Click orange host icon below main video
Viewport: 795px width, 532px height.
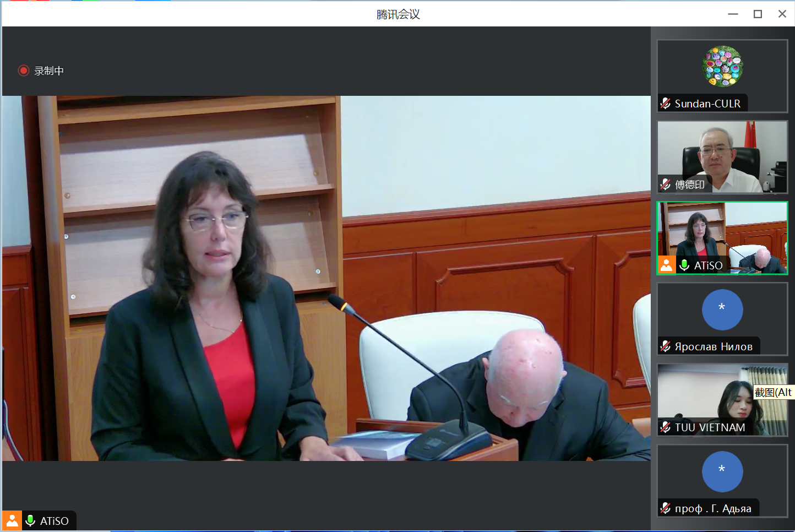12,521
